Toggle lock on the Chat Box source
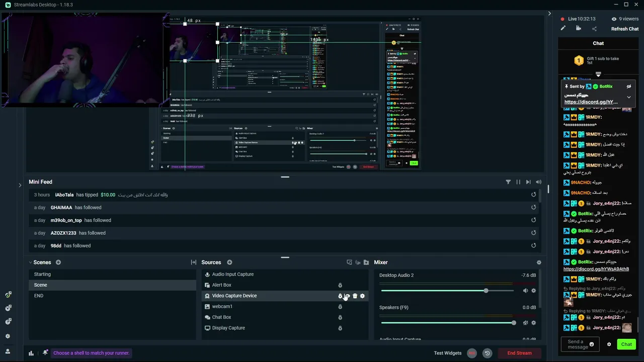644x362 pixels. pos(340,317)
